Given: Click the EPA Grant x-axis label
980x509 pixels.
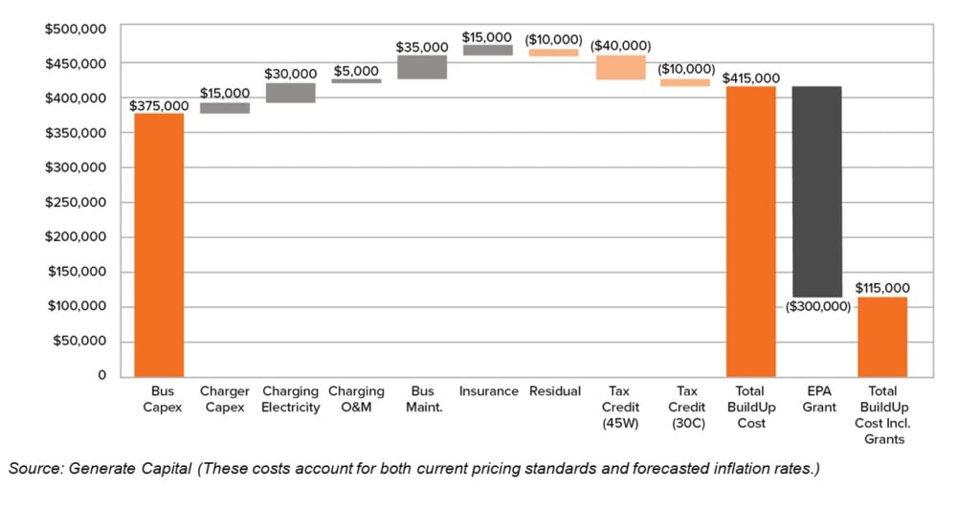Looking at the screenshot, I should coord(816,399).
